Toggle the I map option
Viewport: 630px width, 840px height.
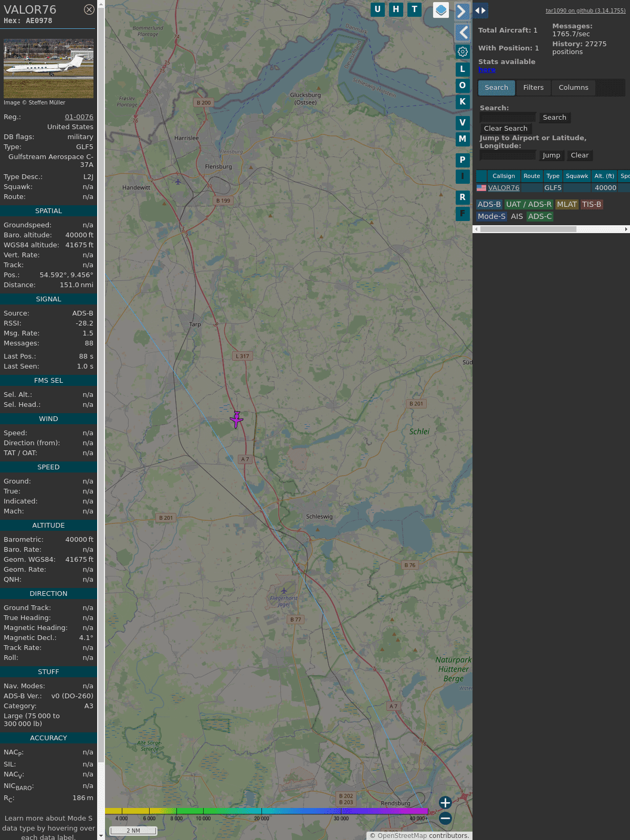pos(463,176)
